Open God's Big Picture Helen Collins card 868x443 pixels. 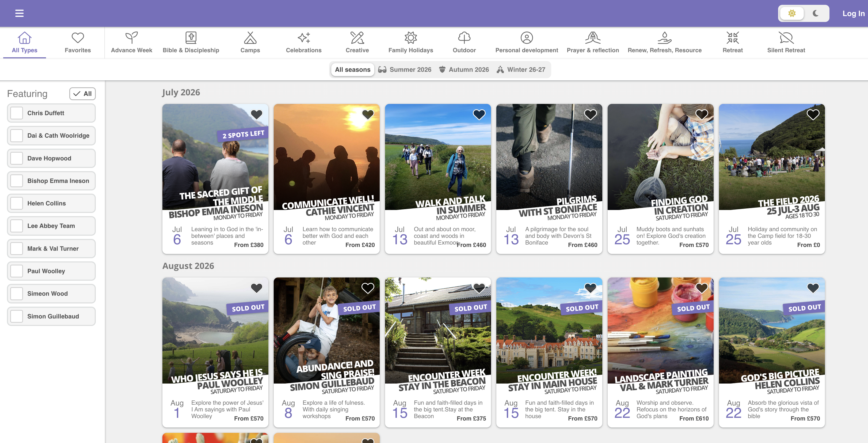coord(772,352)
